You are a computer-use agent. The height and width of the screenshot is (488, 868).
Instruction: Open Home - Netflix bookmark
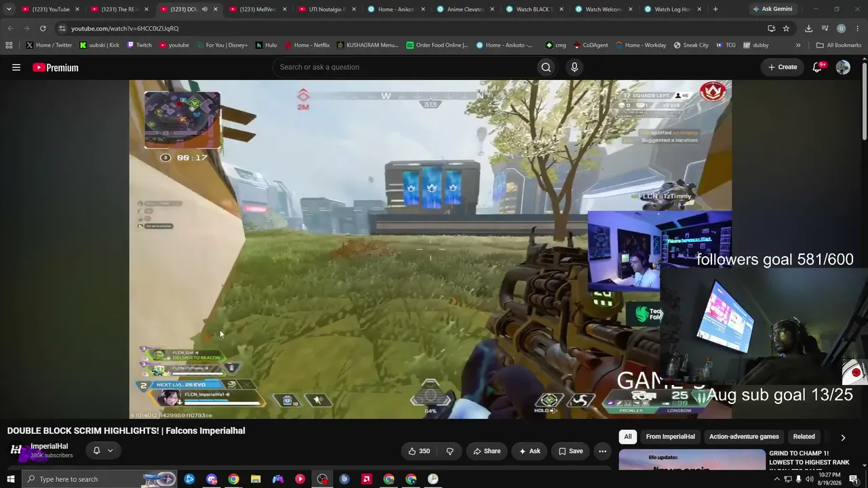pyautogui.click(x=307, y=45)
